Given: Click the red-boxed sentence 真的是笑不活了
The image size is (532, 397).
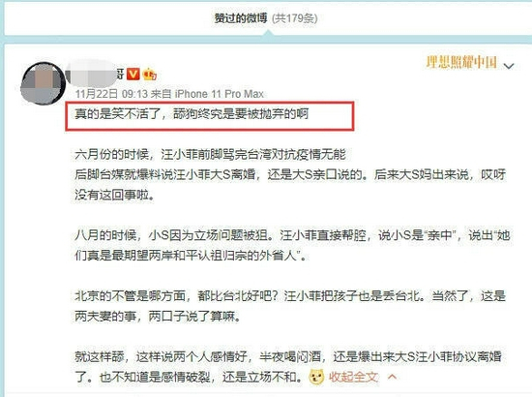Looking at the screenshot, I should point(192,114).
